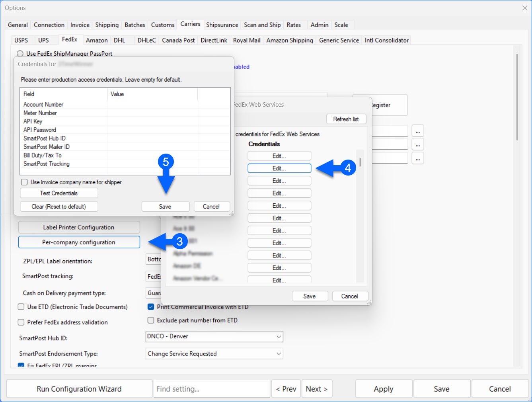This screenshot has height=402, width=532.
Task: Click Test Credentials button
Action: click(x=59, y=193)
